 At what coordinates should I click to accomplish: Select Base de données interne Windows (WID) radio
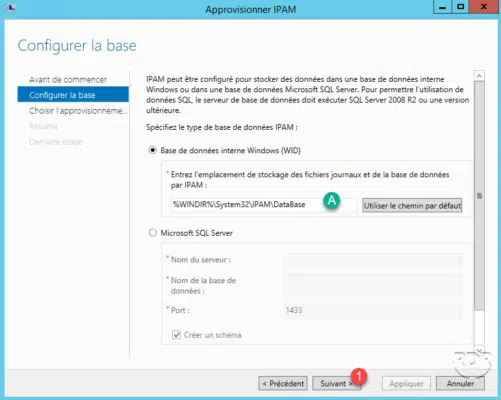point(153,150)
